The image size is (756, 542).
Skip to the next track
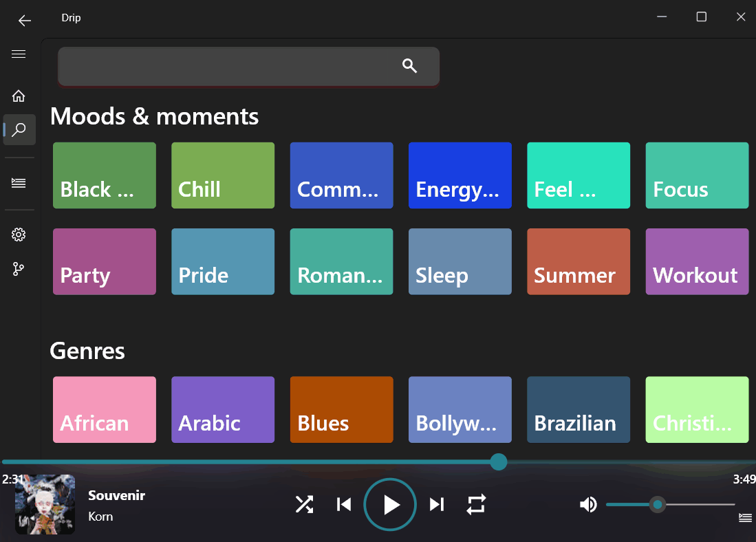[x=436, y=504]
